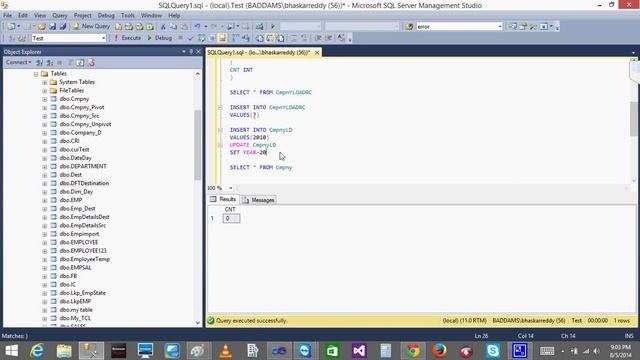Open the Edit menu
This screenshot has height=360, width=640.
tap(23, 15)
